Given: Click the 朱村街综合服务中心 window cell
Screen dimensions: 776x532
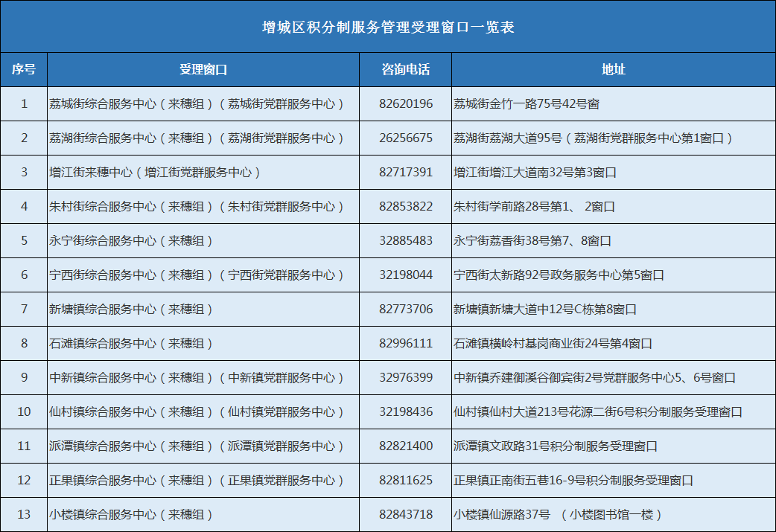Looking at the screenshot, I should click(203, 206).
